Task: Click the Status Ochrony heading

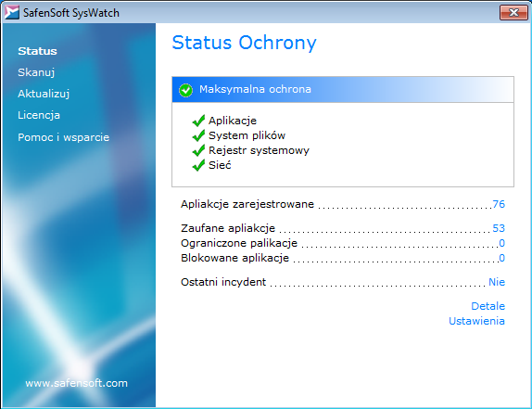Action: tap(245, 43)
